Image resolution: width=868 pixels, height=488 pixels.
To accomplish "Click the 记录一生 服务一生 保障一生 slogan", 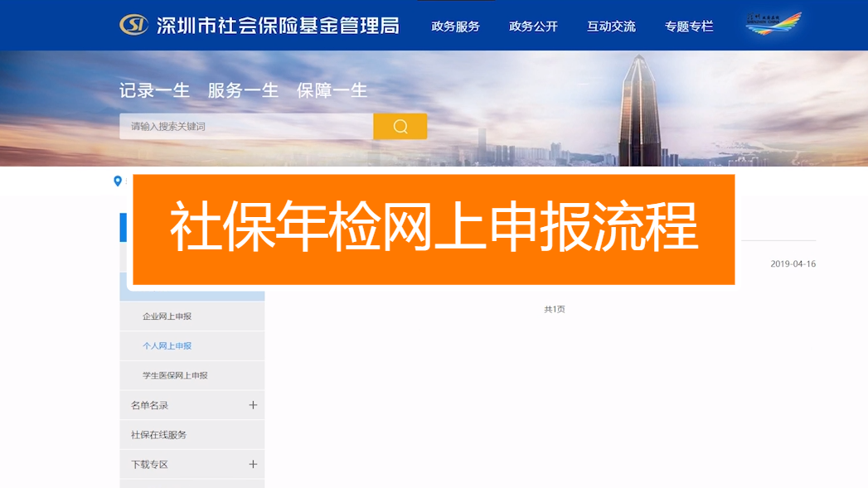I will pos(241,91).
